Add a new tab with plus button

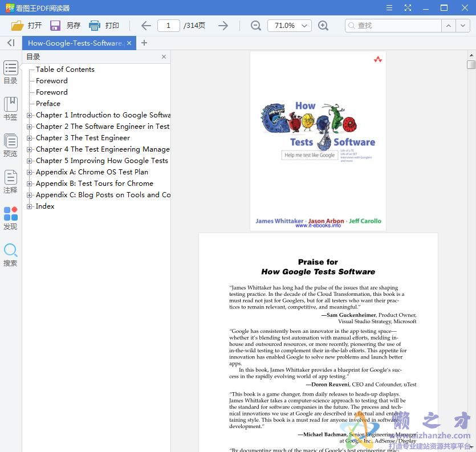point(144,43)
